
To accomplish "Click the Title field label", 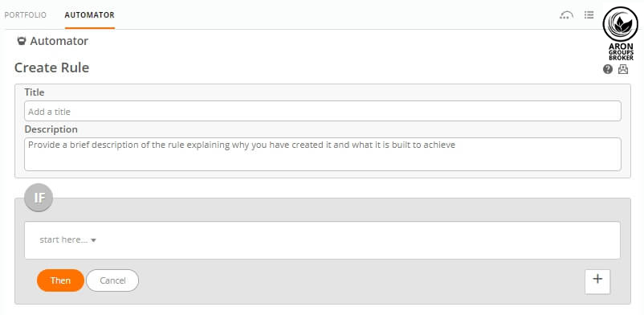I will (35, 92).
